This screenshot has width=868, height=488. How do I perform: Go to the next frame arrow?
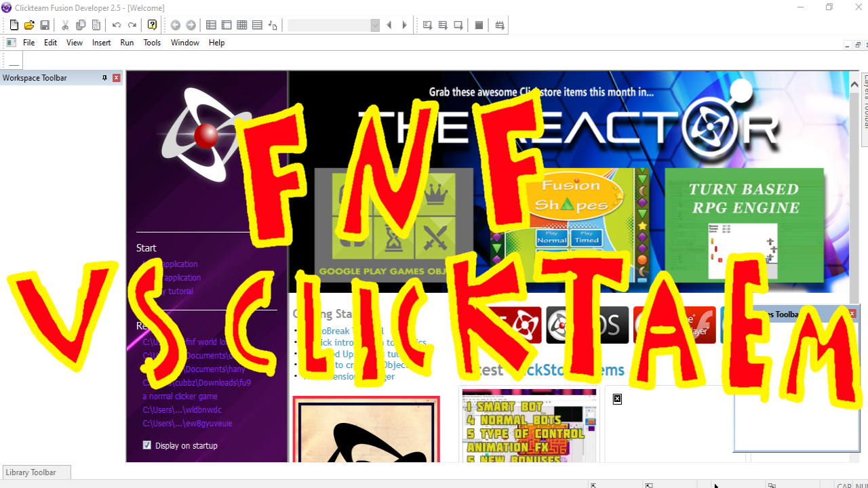[405, 25]
